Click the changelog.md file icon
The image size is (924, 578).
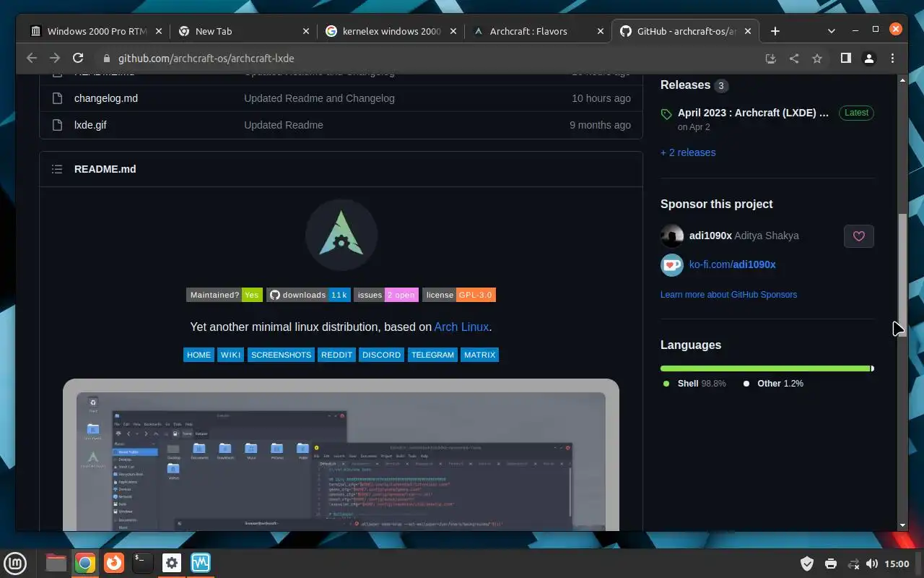point(58,98)
